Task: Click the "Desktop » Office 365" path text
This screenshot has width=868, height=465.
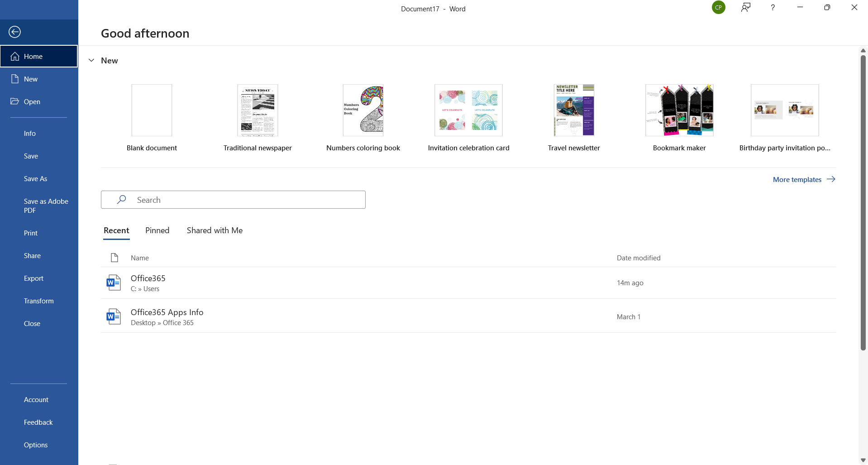Action: (x=162, y=323)
